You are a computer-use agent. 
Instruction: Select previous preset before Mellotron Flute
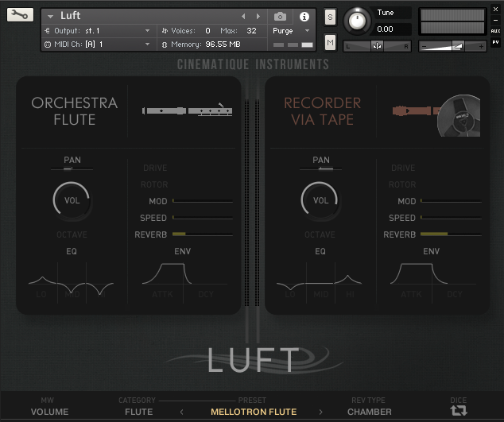182,412
